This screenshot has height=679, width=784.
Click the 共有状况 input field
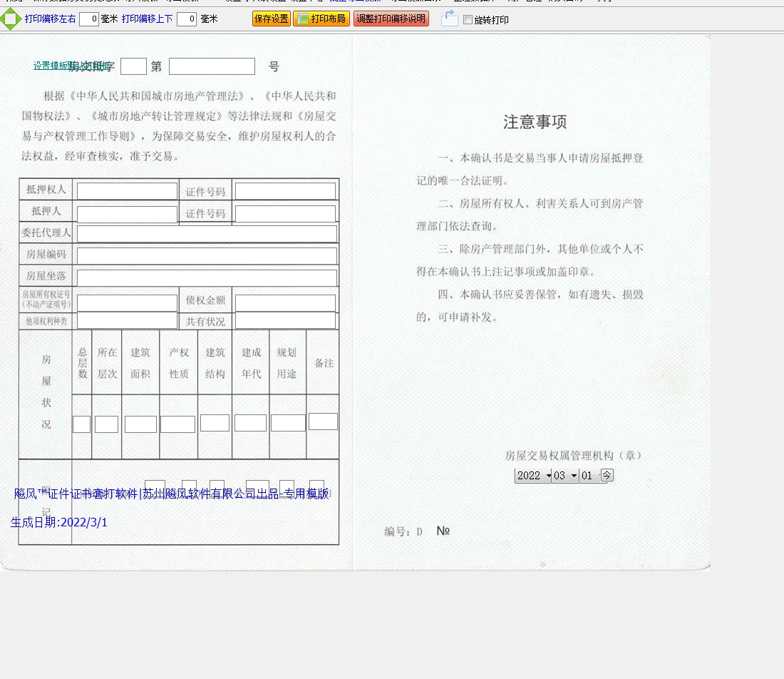click(x=285, y=321)
